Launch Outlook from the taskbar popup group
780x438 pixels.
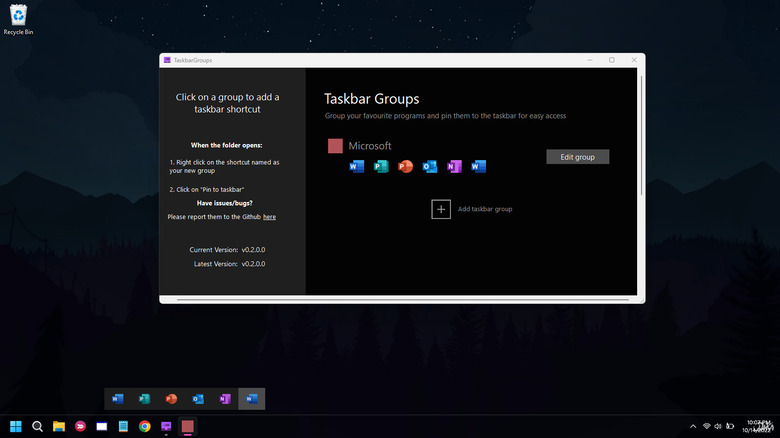198,399
